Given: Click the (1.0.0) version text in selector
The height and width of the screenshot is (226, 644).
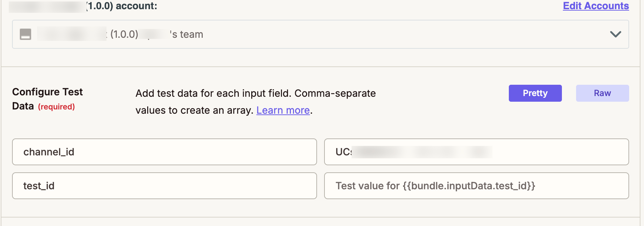Looking at the screenshot, I should [x=124, y=34].
